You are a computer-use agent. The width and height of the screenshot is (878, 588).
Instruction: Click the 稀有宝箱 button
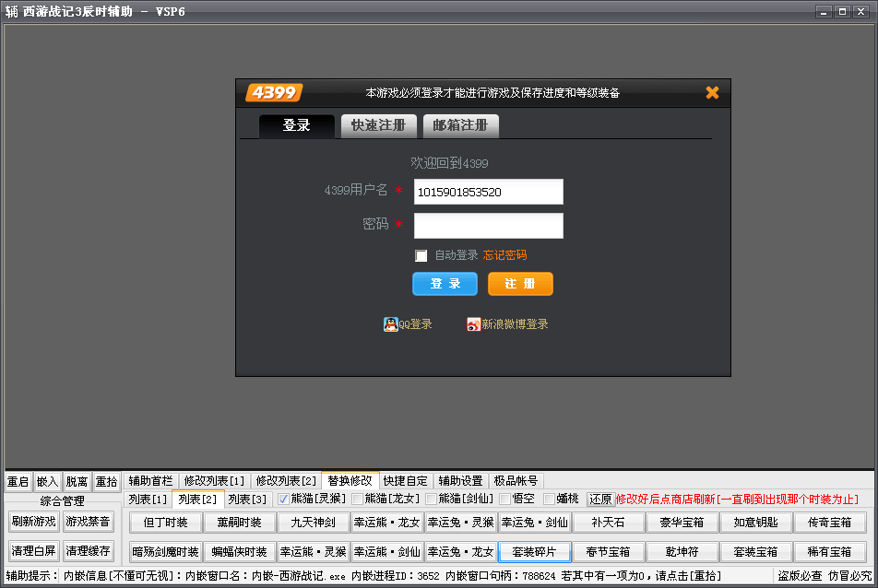(830, 552)
